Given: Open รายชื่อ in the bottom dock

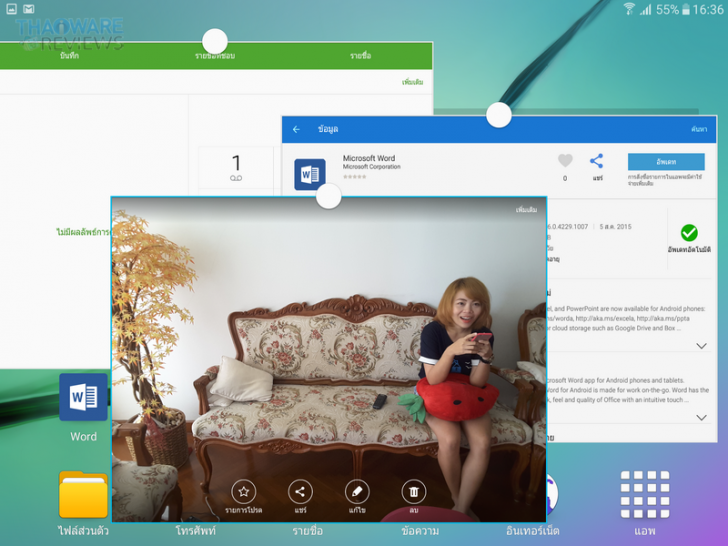Looking at the screenshot, I should 307,531.
